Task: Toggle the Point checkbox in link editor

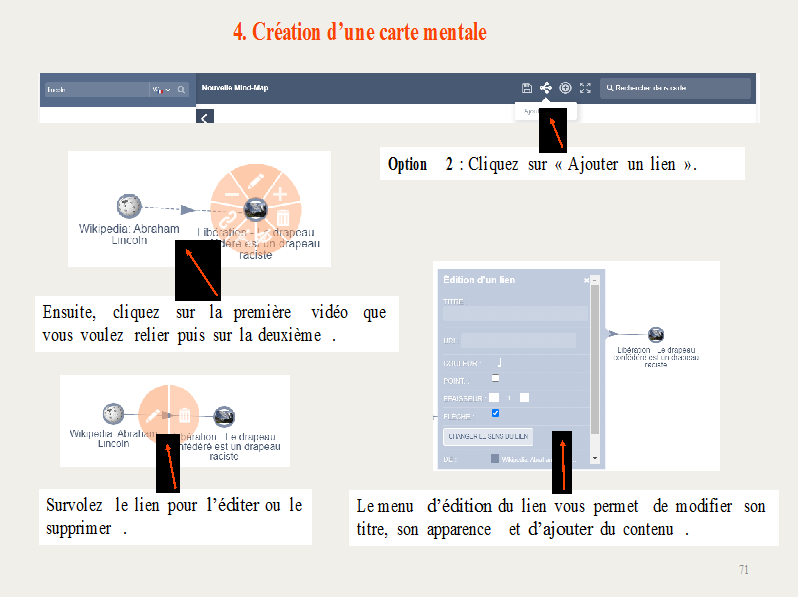Action: click(x=495, y=378)
